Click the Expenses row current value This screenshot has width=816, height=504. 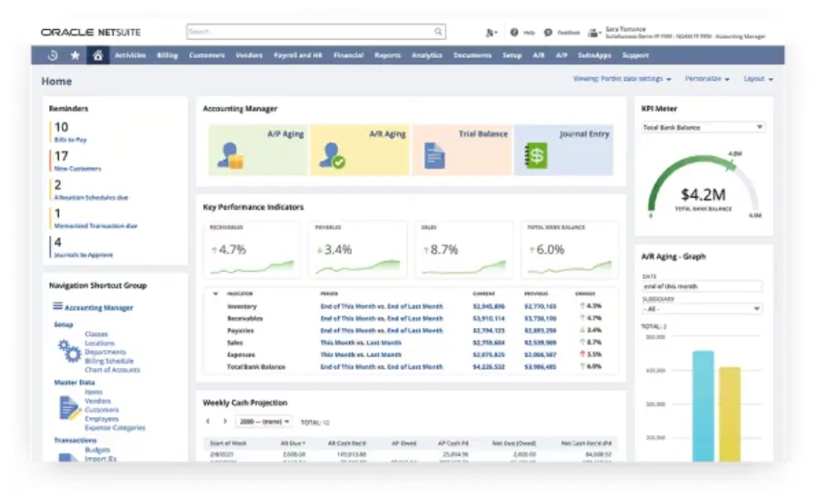489,354
